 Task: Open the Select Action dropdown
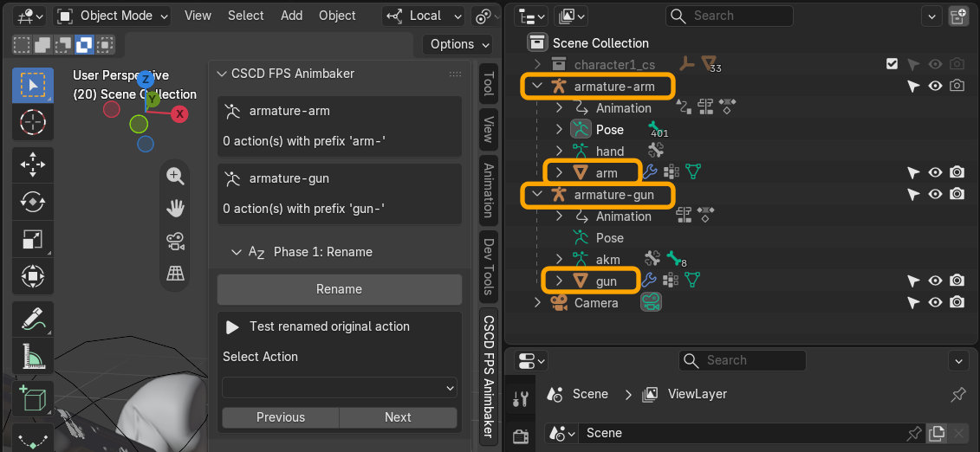coord(340,388)
